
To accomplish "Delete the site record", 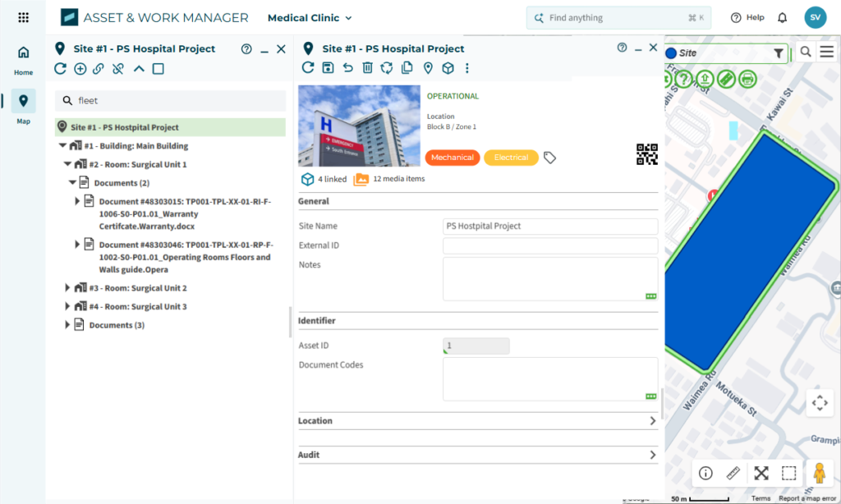I will pos(367,67).
